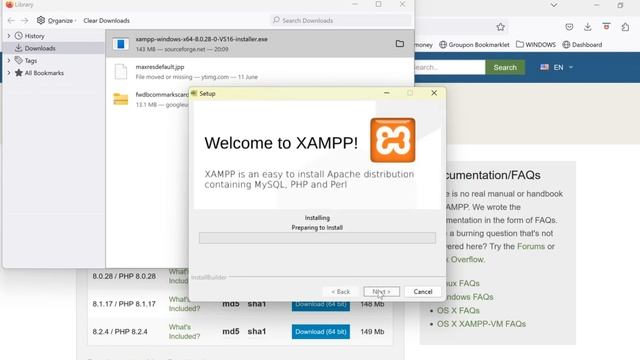Focus the Search Downloads field
Image resolution: width=640 pixels, height=360 pixels.
point(340,20)
